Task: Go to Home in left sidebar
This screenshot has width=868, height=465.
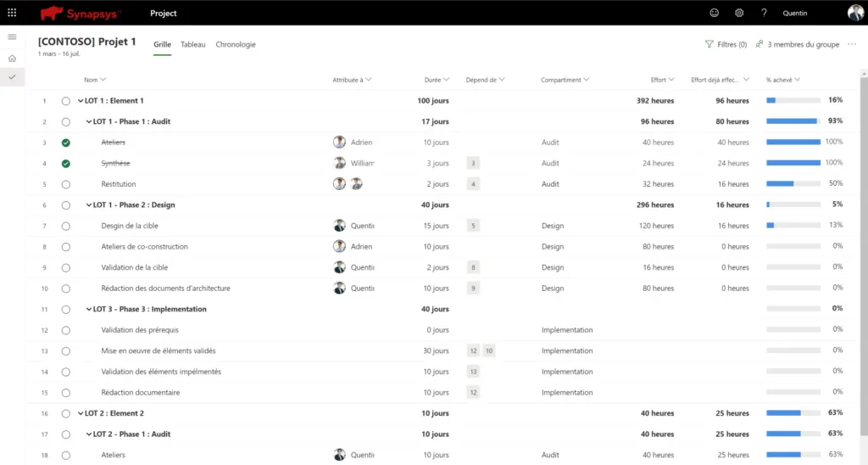Action: 12,59
